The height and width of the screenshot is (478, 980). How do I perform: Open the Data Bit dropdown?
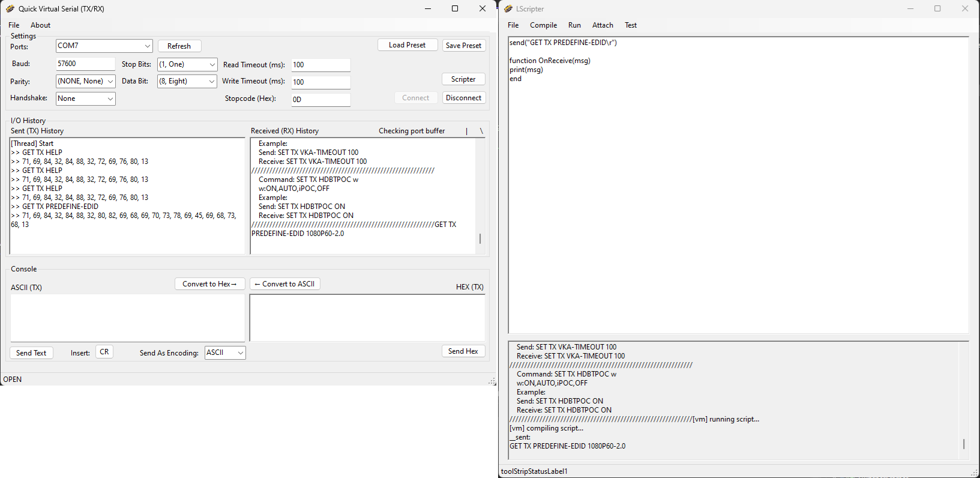(x=212, y=81)
